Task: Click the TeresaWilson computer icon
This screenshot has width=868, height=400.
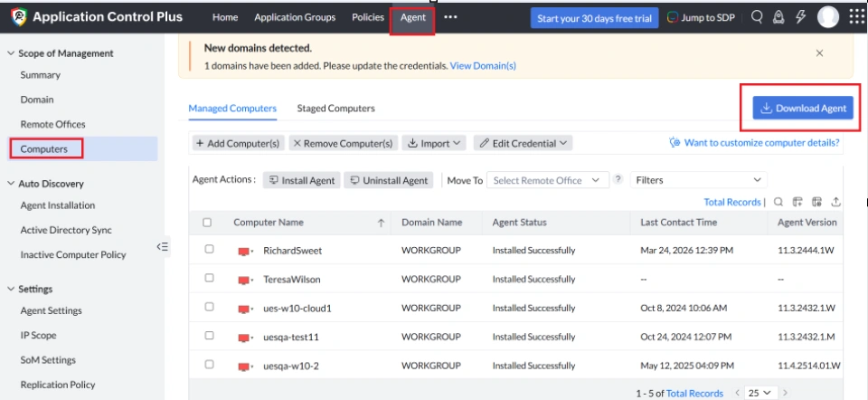Action: tap(243, 281)
